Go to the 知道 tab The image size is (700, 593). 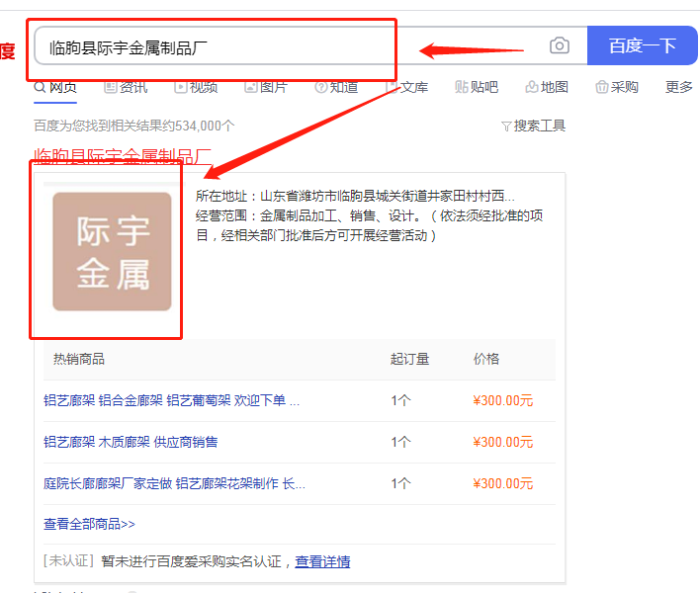pyautogui.click(x=336, y=87)
